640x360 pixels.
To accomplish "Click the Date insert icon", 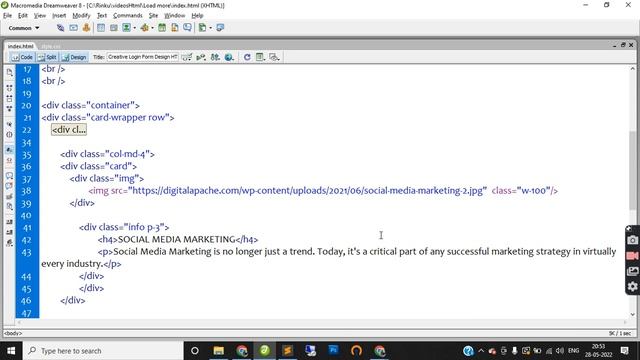I will tap(162, 28).
